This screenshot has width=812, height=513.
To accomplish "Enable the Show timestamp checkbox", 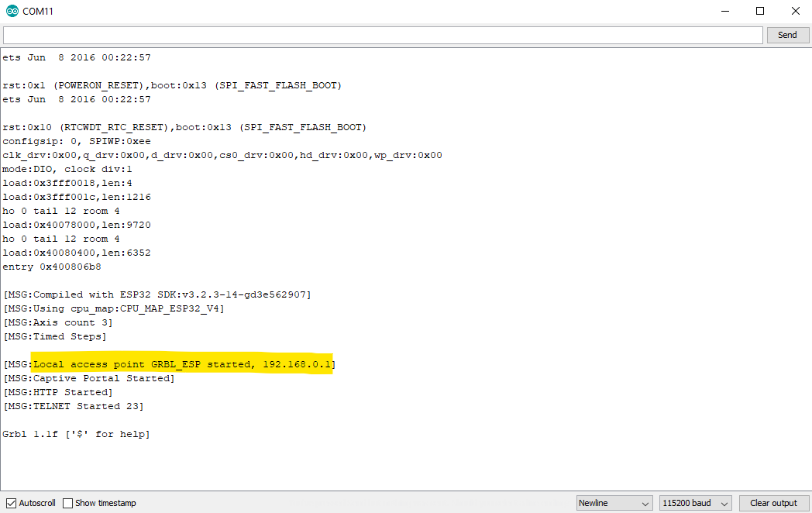I will pos(67,503).
